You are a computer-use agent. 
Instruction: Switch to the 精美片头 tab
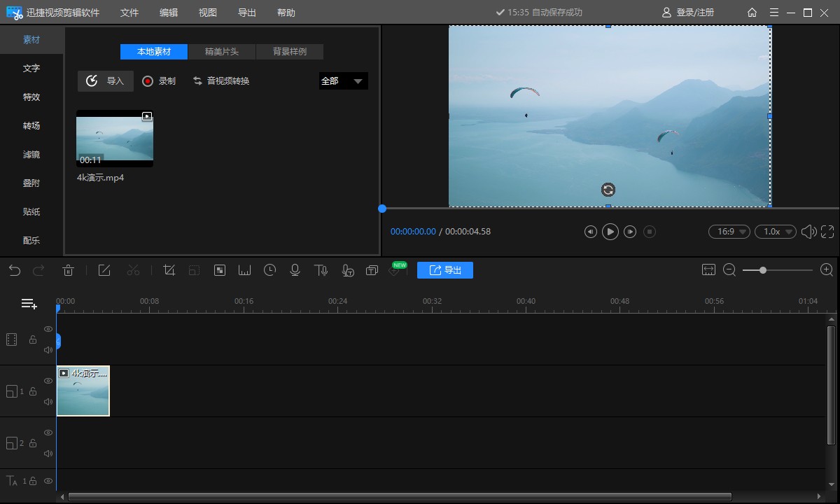click(x=221, y=52)
